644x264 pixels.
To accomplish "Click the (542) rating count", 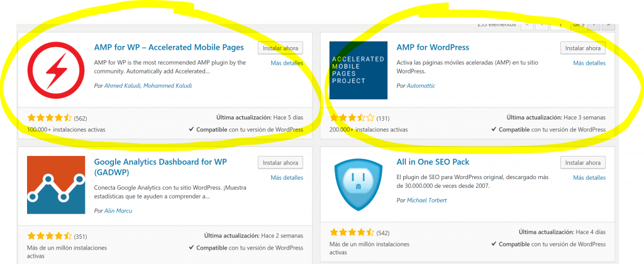I will (383, 233).
